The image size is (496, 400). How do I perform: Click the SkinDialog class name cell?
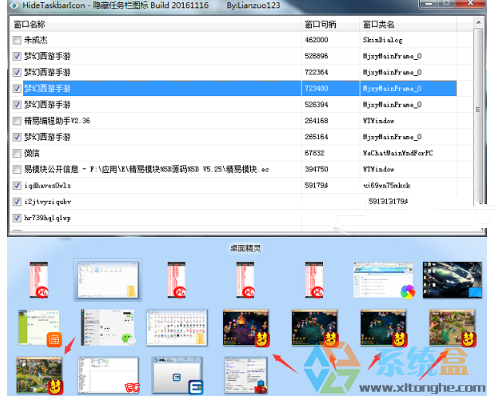point(383,40)
